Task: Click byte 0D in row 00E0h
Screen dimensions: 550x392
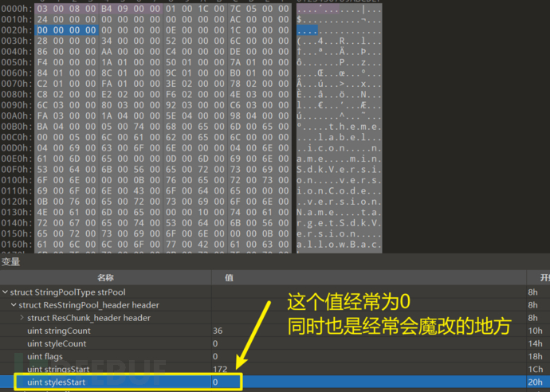Action: [171, 159]
